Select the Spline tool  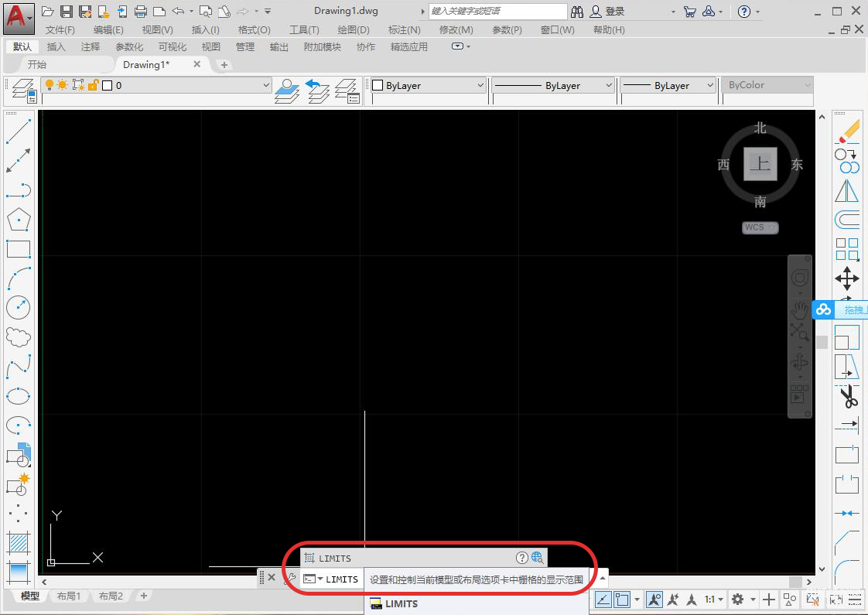[19, 367]
